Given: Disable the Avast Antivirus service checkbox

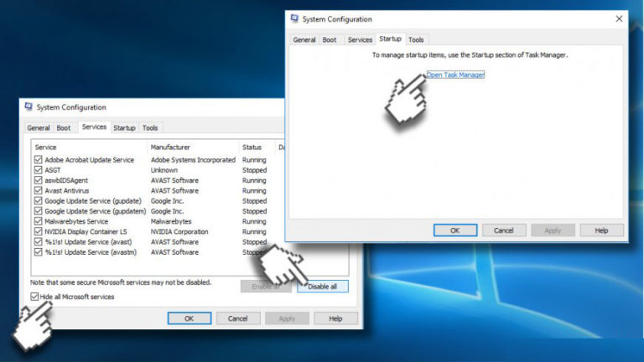Looking at the screenshot, I should click(x=38, y=190).
